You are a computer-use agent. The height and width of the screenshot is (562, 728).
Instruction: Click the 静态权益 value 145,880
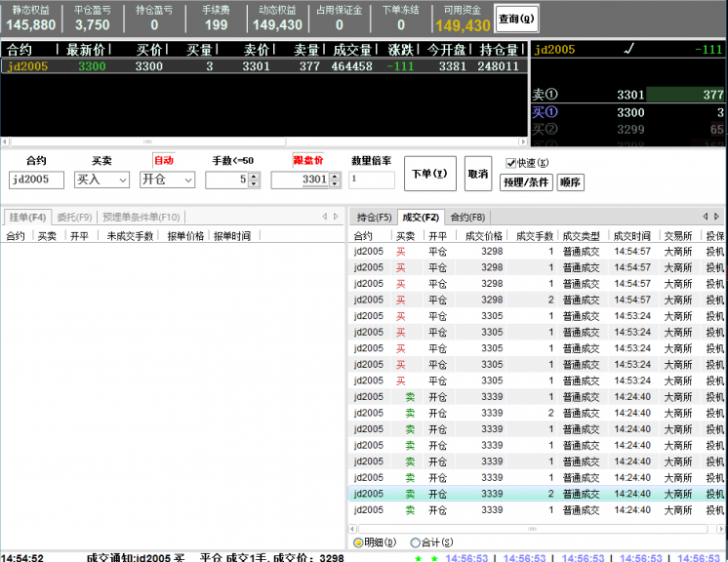[30, 25]
